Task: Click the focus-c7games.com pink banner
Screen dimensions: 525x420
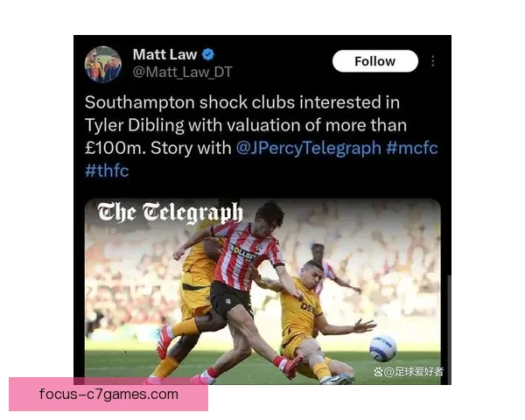Action: [x=108, y=395]
